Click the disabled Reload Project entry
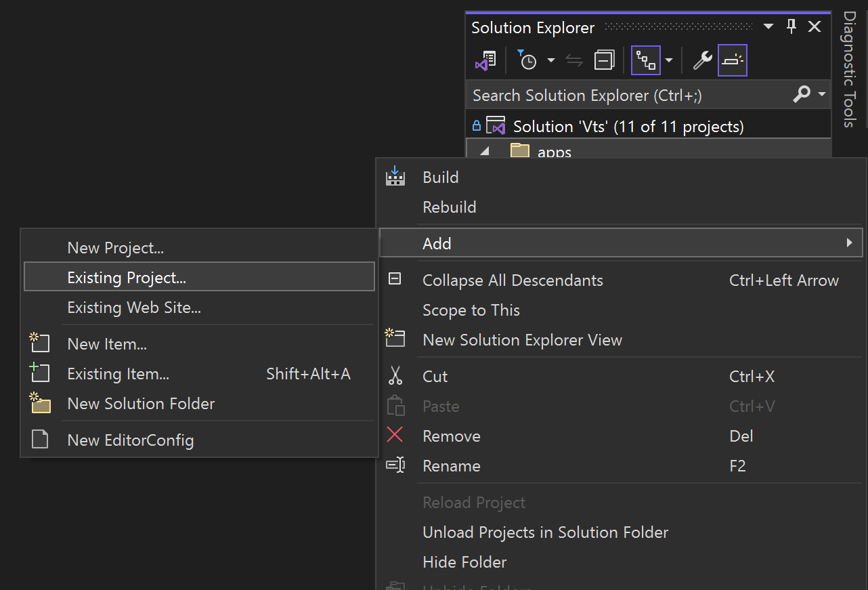This screenshot has height=590, width=868. click(474, 503)
